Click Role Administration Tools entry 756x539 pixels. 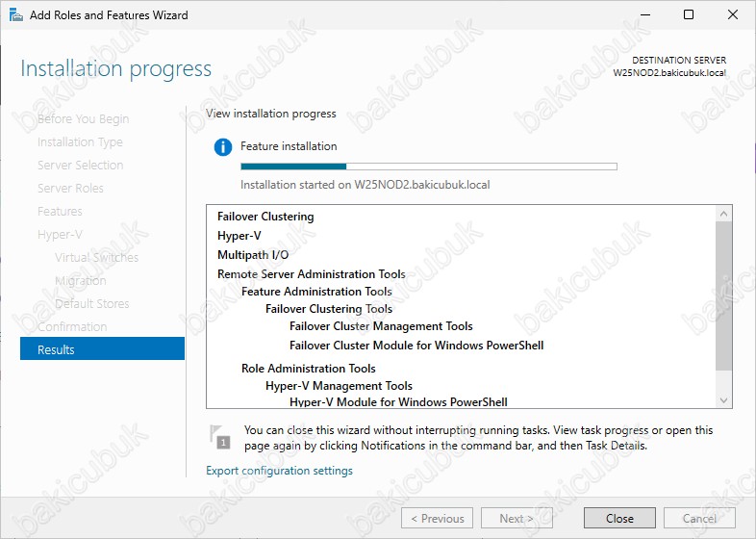pyautogui.click(x=309, y=369)
